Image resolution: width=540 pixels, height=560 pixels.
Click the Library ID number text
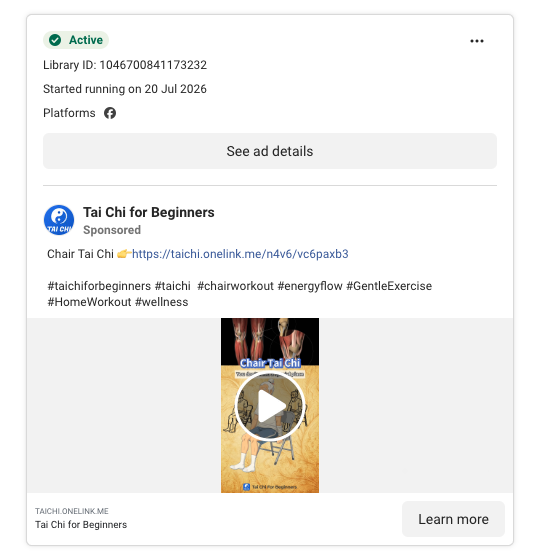tap(153, 65)
